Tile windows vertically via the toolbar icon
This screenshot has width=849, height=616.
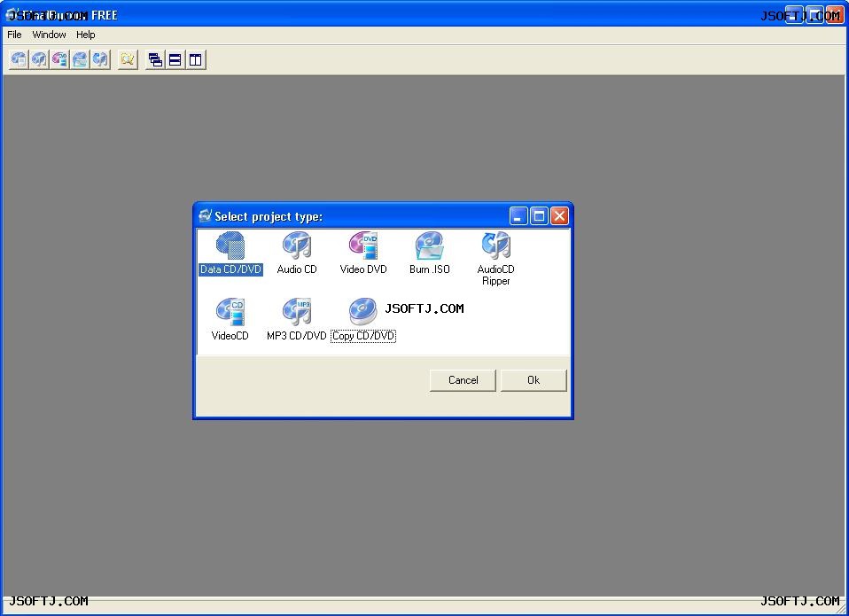[196, 59]
